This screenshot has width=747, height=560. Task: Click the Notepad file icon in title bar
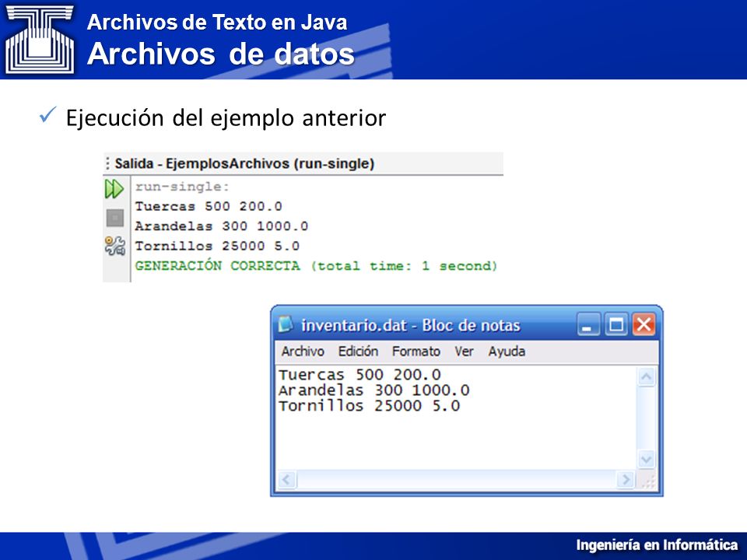click(x=286, y=325)
